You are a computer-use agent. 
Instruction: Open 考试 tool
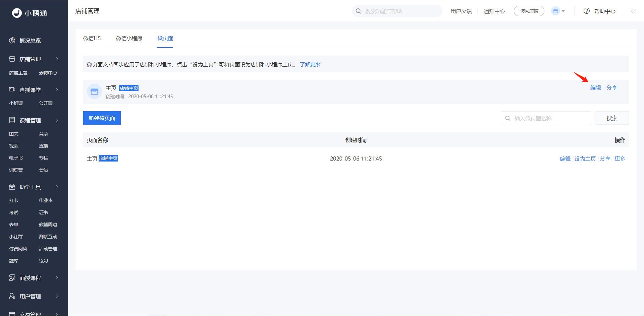point(13,212)
